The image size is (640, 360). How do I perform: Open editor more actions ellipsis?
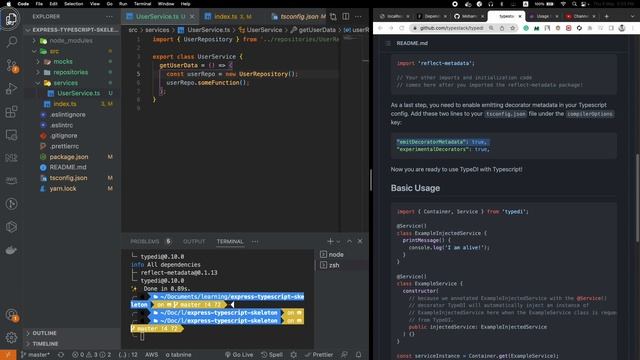(x=358, y=17)
